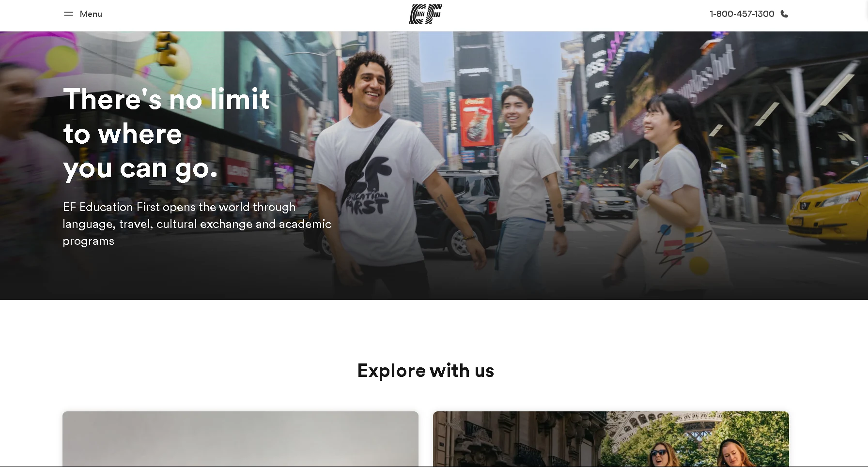This screenshot has height=467, width=868.
Task: Open the hamburger menu icon
Action: (x=68, y=14)
